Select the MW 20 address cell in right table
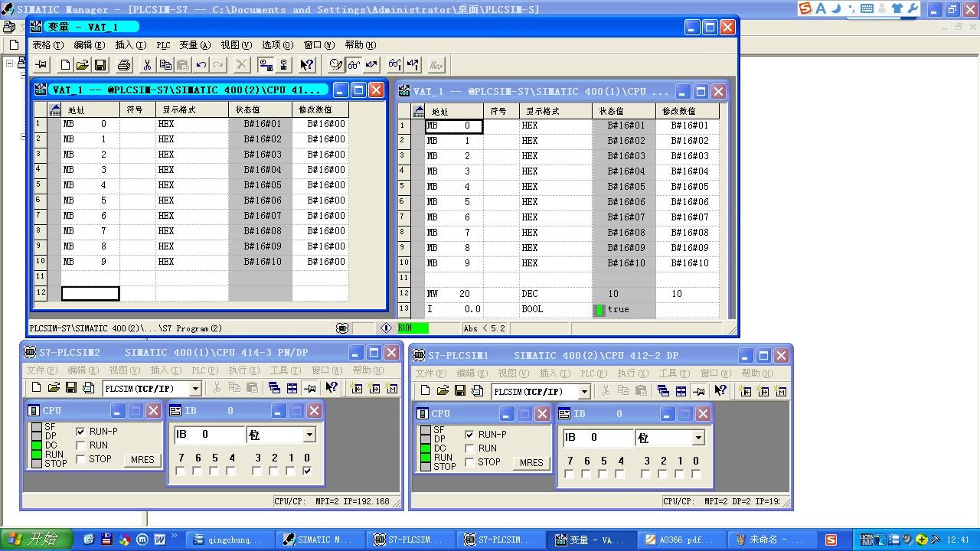Viewport: 980px width, 551px height. click(454, 294)
